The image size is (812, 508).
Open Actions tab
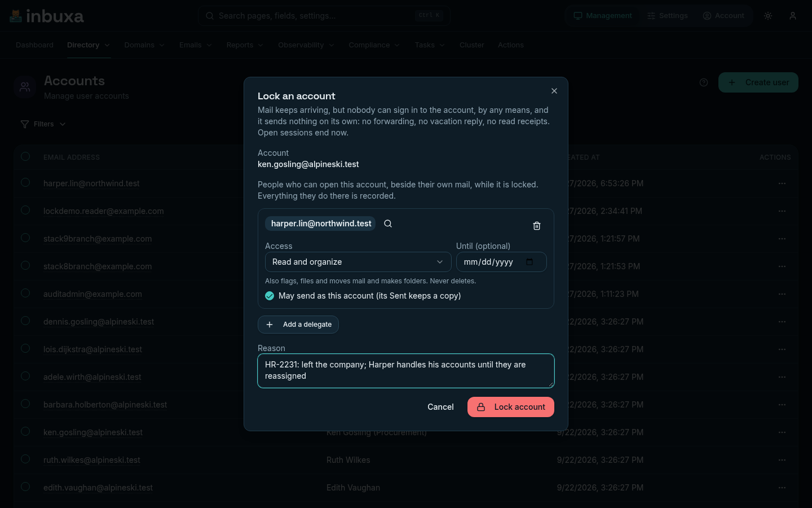click(x=511, y=45)
